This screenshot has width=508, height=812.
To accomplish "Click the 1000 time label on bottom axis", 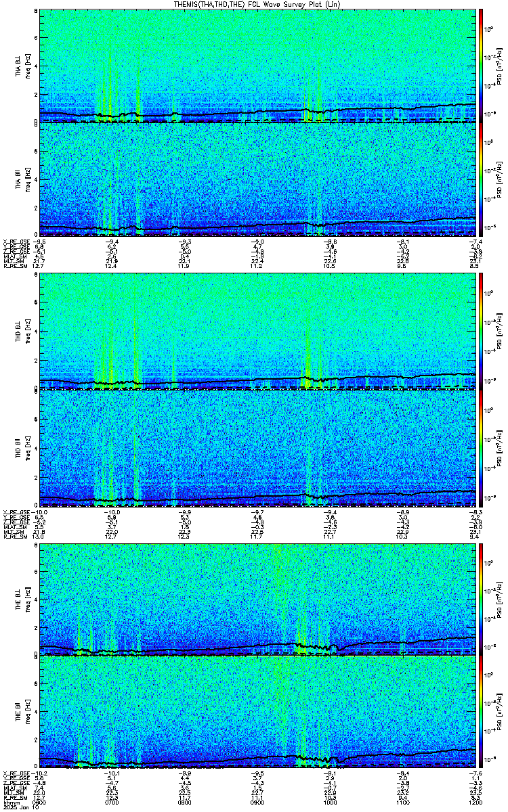I will [x=331, y=802].
